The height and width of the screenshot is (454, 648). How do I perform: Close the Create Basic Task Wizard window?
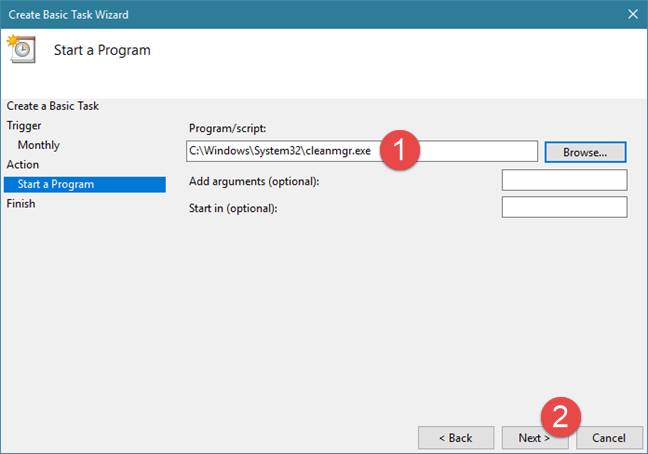click(631, 14)
